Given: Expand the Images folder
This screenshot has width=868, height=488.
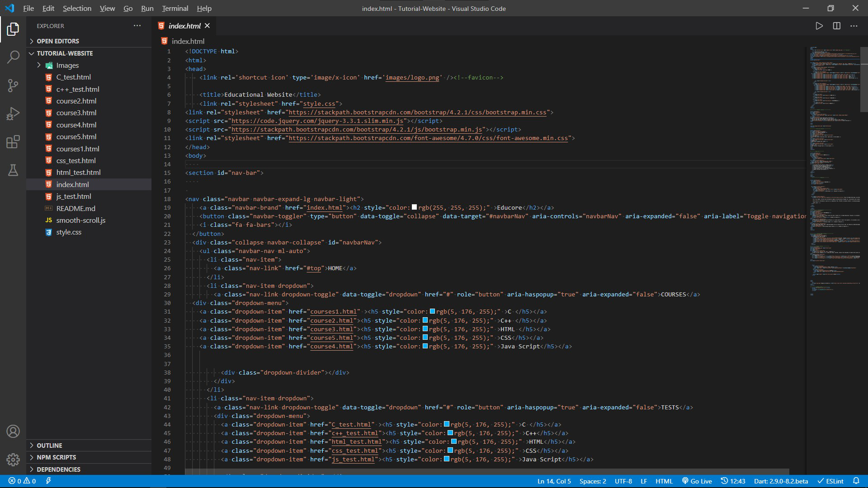Looking at the screenshot, I should [67, 66].
